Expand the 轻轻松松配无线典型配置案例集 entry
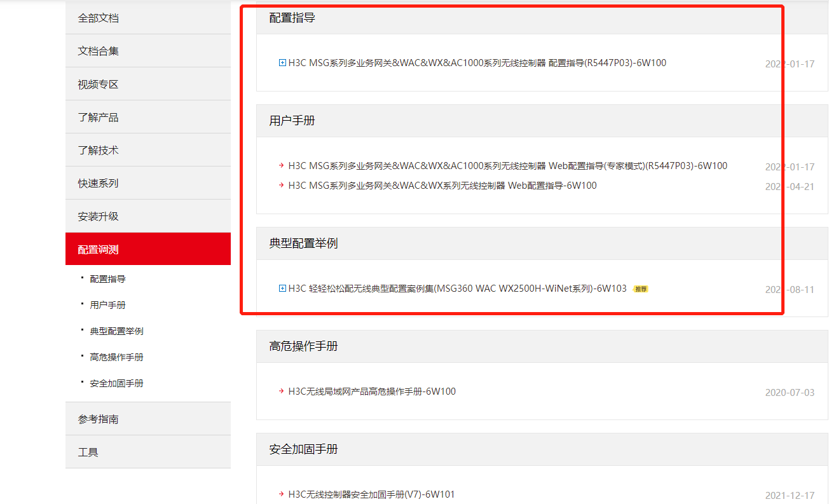The width and height of the screenshot is (829, 504). pyautogui.click(x=282, y=289)
